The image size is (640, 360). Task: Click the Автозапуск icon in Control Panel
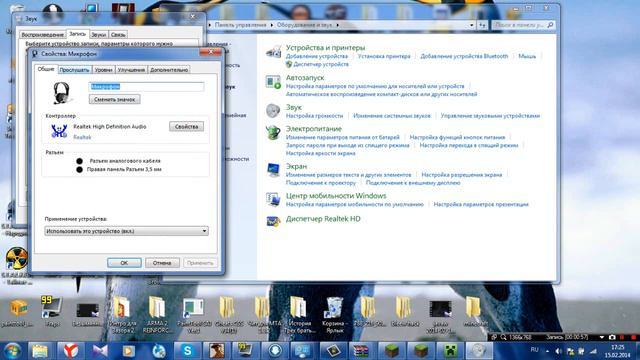pos(273,82)
